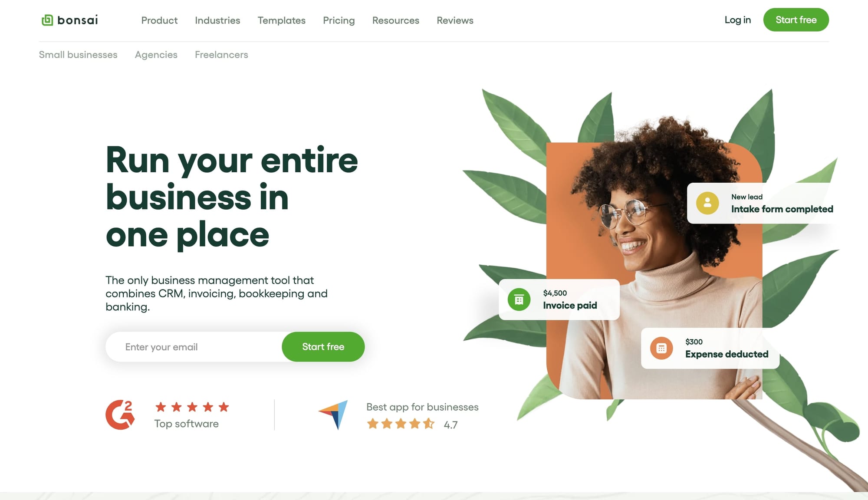Click the 4.7 star rating icons
The image size is (868, 500).
tap(401, 424)
